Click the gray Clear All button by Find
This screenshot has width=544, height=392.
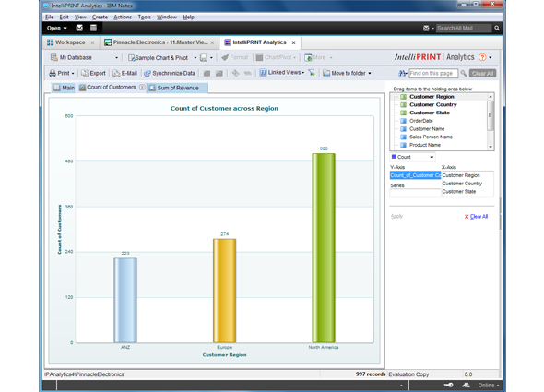click(482, 73)
